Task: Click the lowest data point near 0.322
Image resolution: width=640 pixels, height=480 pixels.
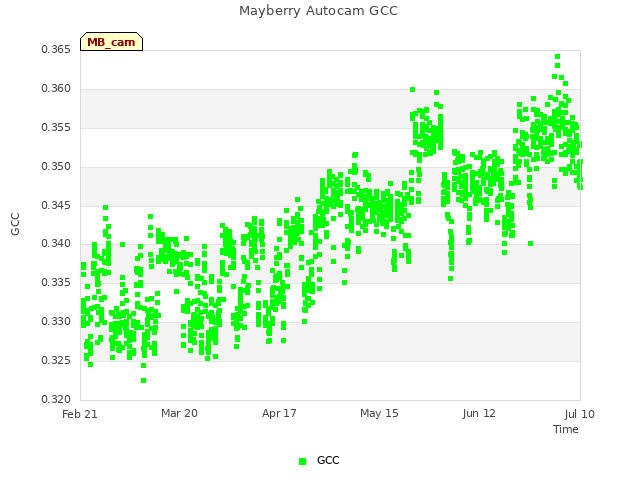Action: pyautogui.click(x=143, y=380)
